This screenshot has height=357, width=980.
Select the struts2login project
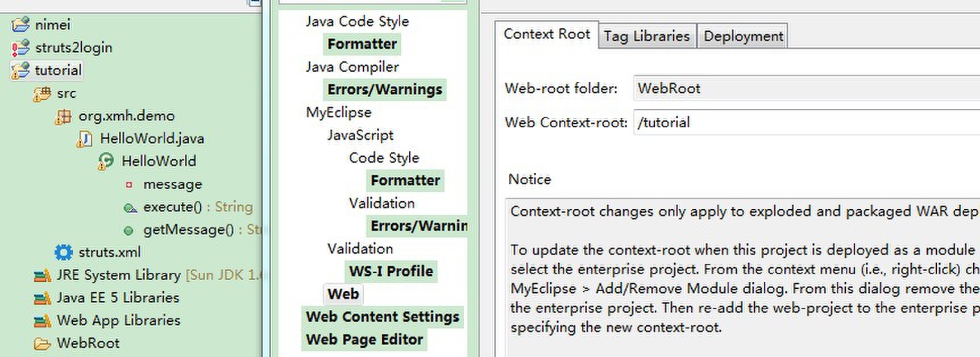[x=73, y=47]
